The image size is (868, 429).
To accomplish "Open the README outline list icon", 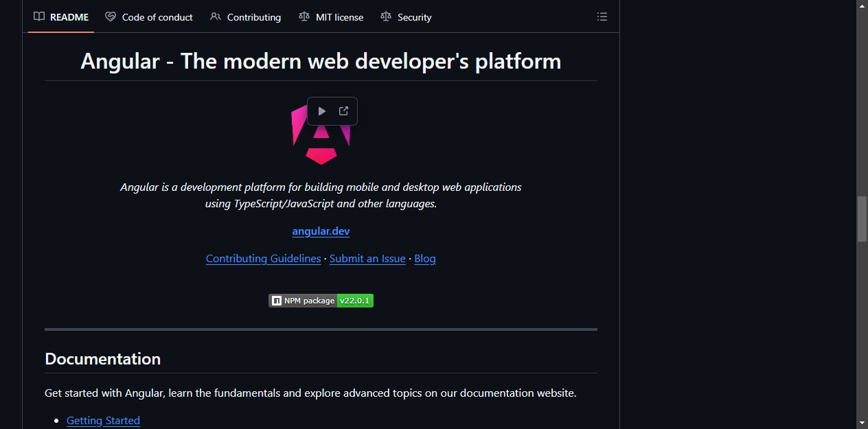I will click(602, 17).
